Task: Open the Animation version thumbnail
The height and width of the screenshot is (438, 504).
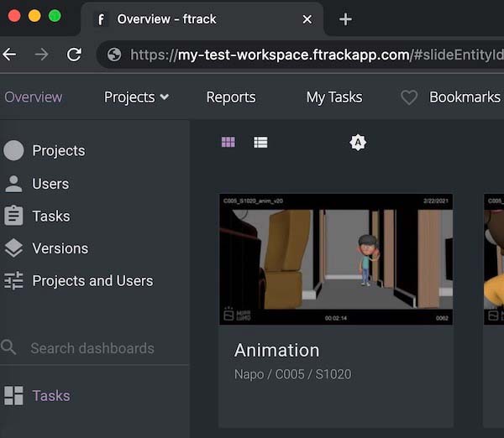Action: [335, 260]
